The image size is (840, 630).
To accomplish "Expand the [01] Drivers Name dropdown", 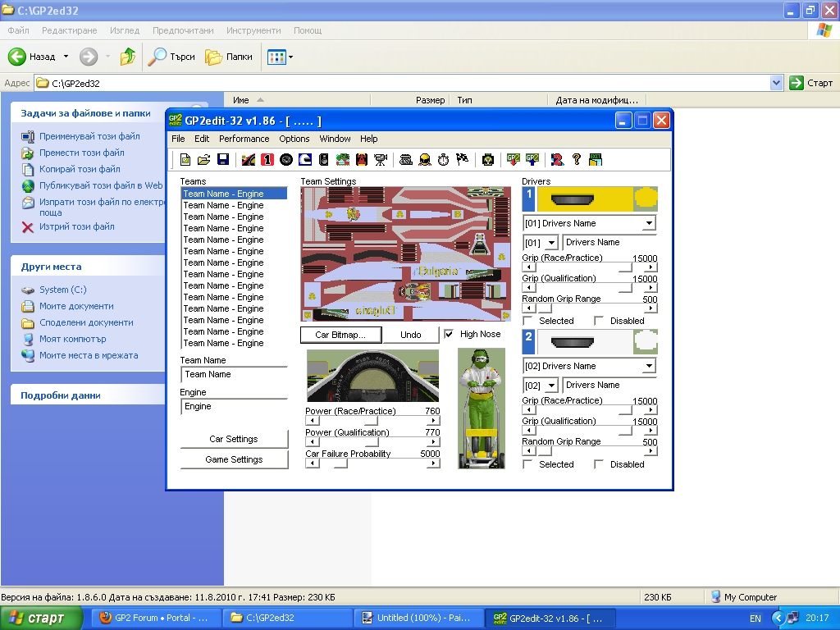I will coord(649,223).
